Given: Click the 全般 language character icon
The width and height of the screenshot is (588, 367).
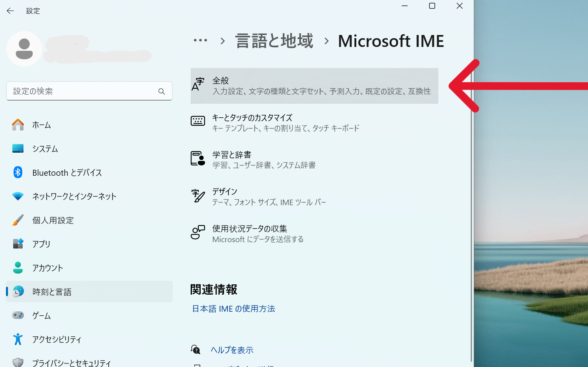Looking at the screenshot, I should [x=198, y=84].
